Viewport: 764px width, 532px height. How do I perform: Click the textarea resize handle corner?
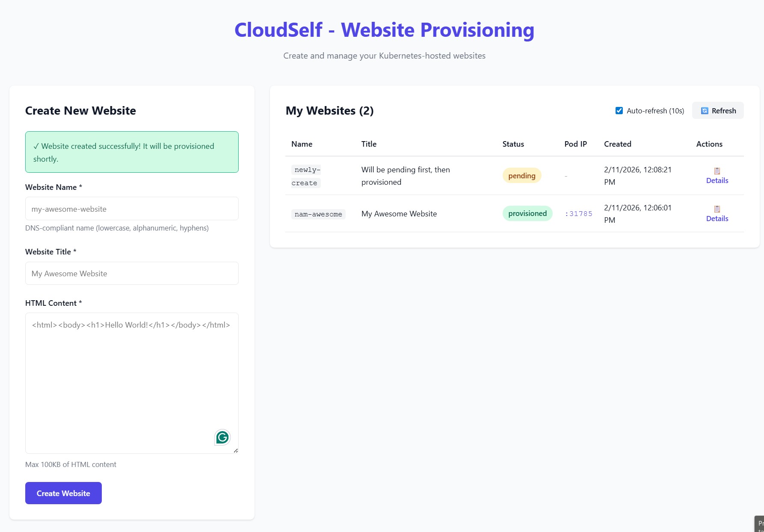[236, 450]
